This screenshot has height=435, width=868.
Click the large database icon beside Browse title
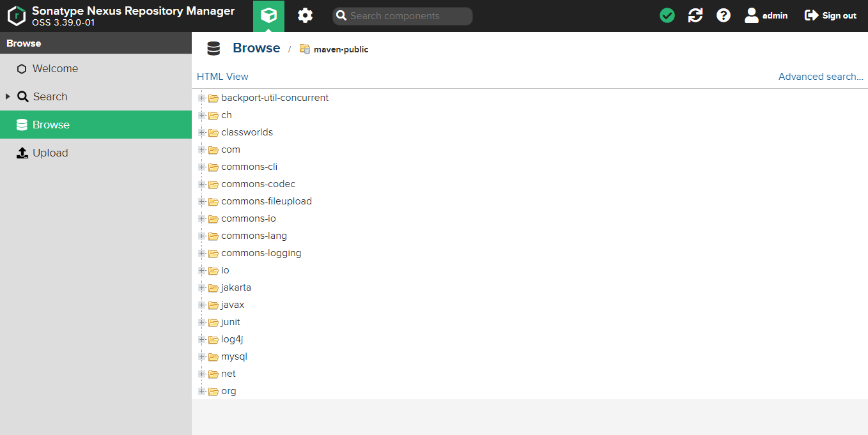pos(213,49)
